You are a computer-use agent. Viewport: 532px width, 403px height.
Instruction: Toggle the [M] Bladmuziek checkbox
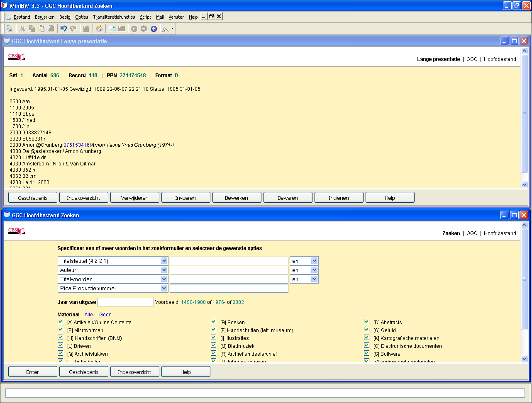(214, 345)
